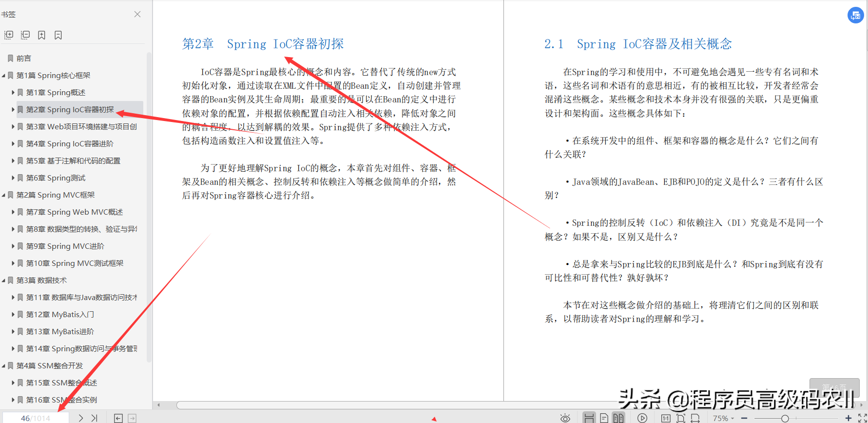Open the blue floating assistant icon top-right

(856, 15)
